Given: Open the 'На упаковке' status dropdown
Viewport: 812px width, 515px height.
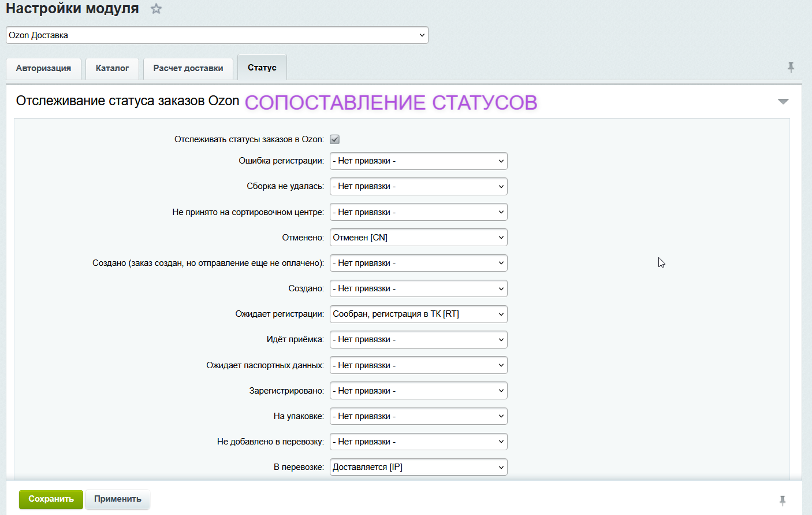Looking at the screenshot, I should (x=419, y=416).
